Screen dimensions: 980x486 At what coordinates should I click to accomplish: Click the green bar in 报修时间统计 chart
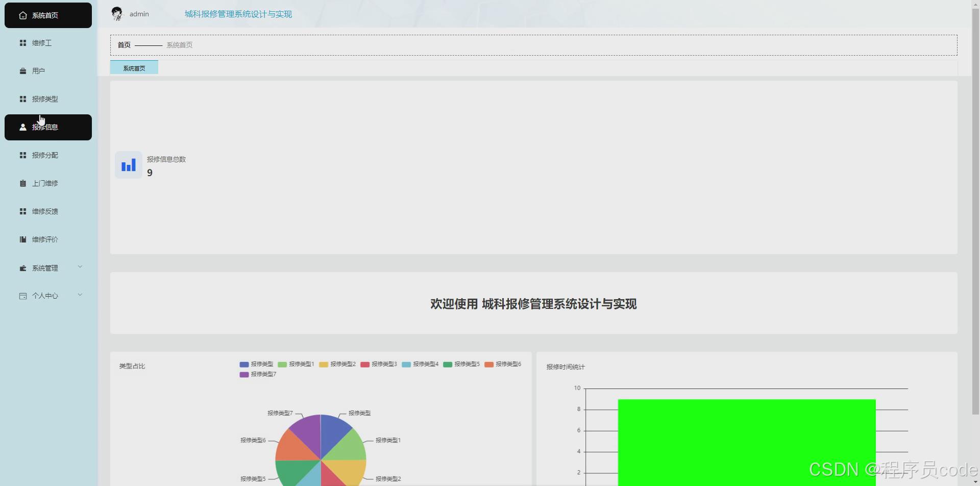[747, 443]
